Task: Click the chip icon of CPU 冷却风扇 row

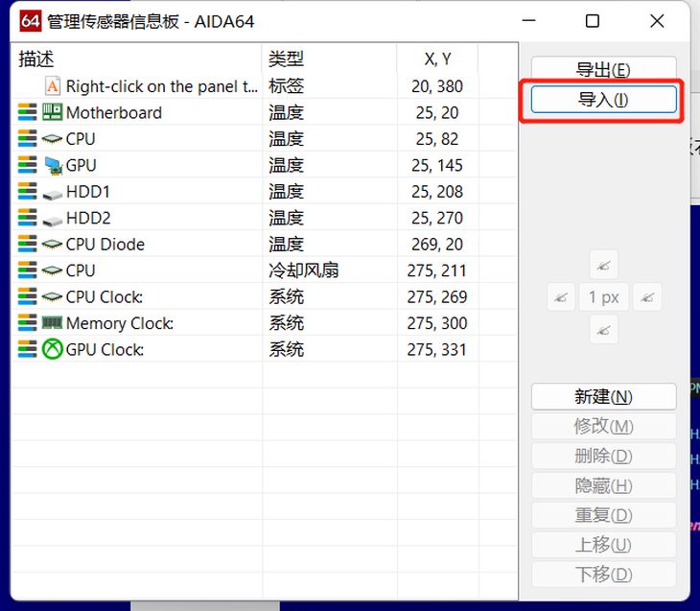Action: 52,270
